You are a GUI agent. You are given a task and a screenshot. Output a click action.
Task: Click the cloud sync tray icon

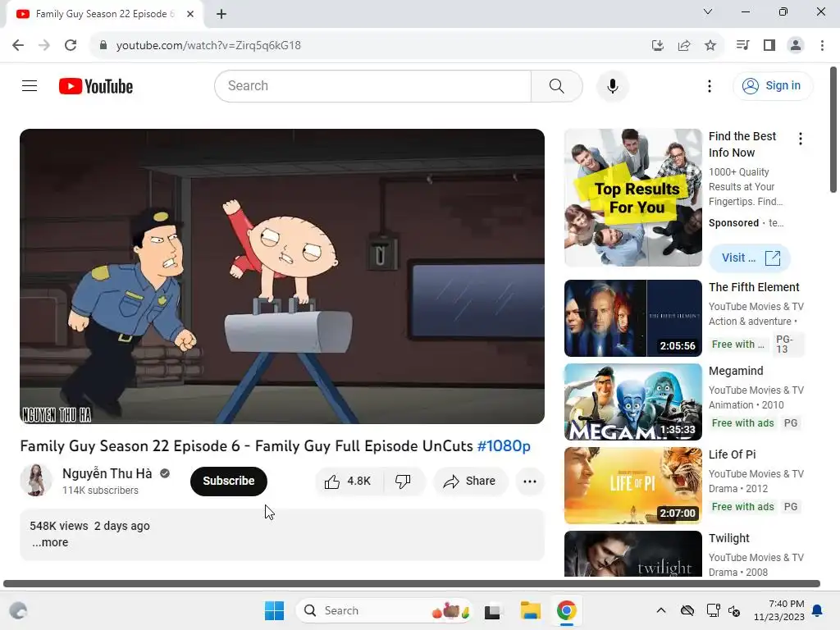click(x=687, y=610)
